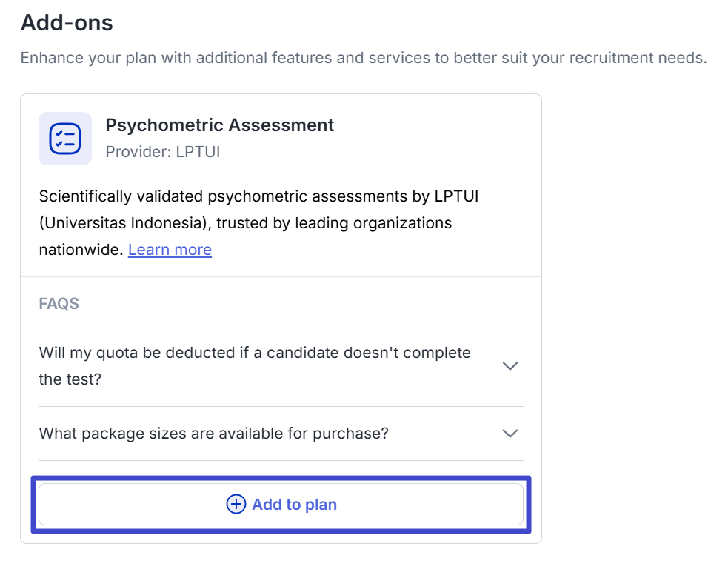Click the Psychometric Assessment checklist icon
This screenshot has height=561, width=728.
(65, 139)
